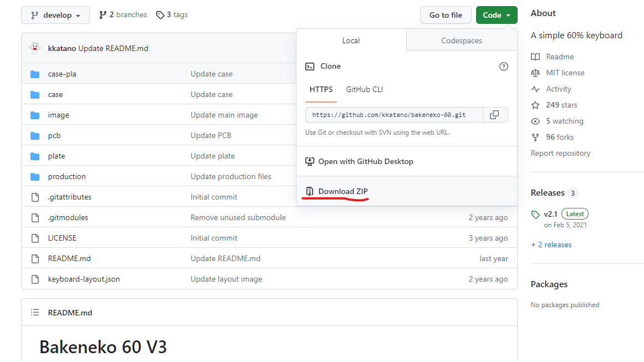Open the Update PCB commit message
The image size is (644, 362).
coord(211,136)
